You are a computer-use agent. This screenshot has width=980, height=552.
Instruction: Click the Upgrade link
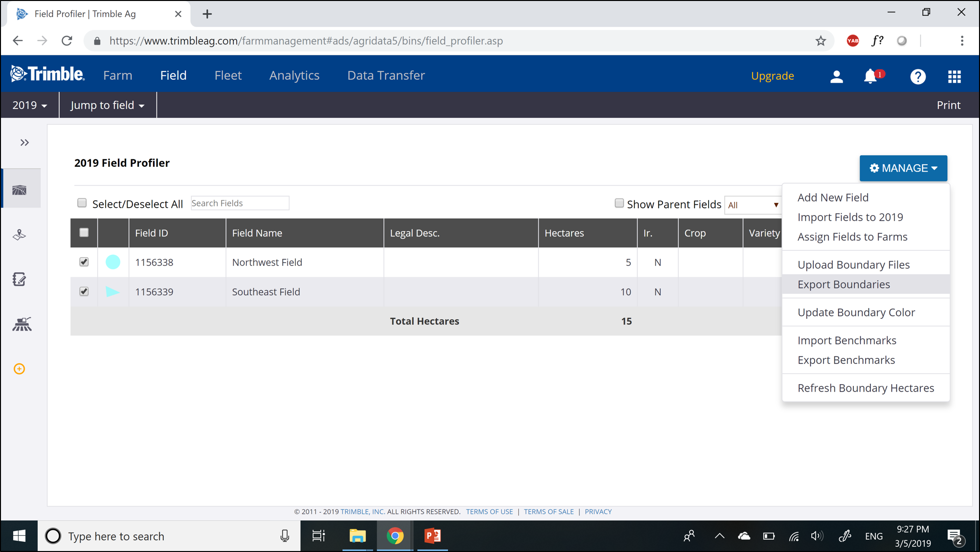point(772,76)
